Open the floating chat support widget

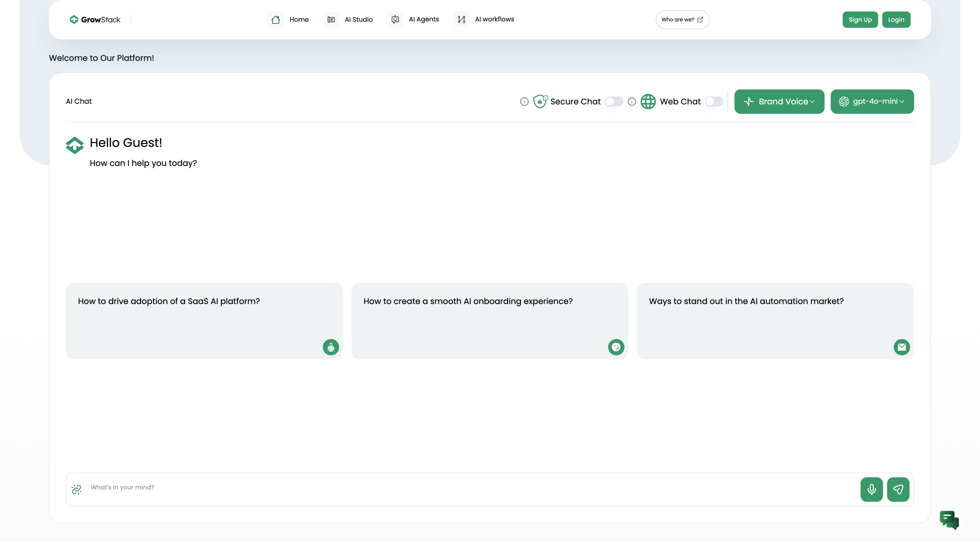point(949,520)
